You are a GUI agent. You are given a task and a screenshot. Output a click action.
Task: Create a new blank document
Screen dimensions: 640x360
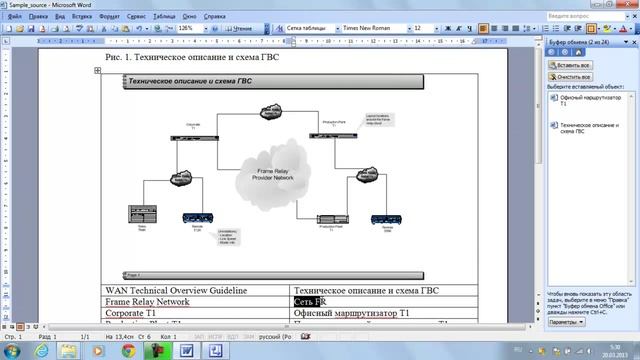click(x=9, y=29)
